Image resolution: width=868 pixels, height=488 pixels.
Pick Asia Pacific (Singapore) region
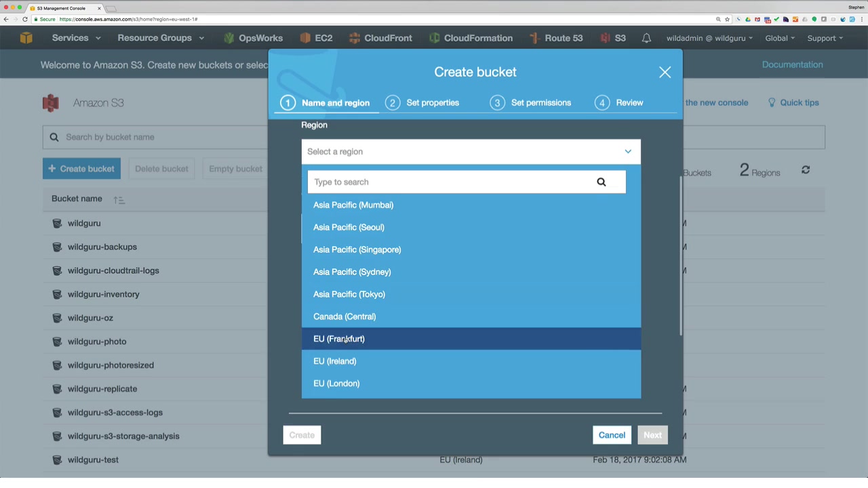tap(471, 249)
